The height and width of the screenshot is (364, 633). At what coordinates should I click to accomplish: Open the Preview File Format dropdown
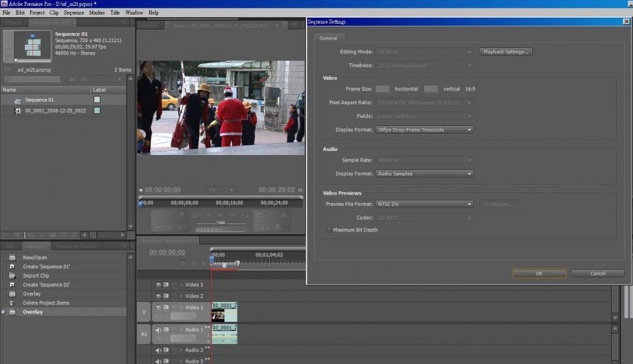[x=424, y=204]
